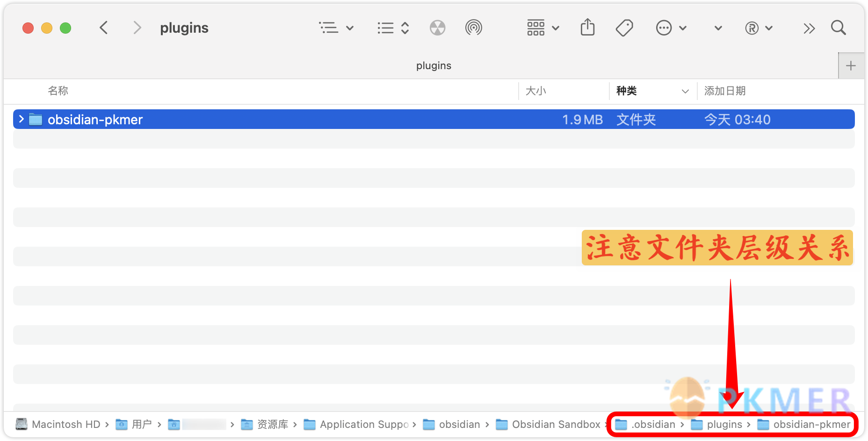Minimize the Finder window
This screenshot has width=868, height=441.
coord(47,28)
